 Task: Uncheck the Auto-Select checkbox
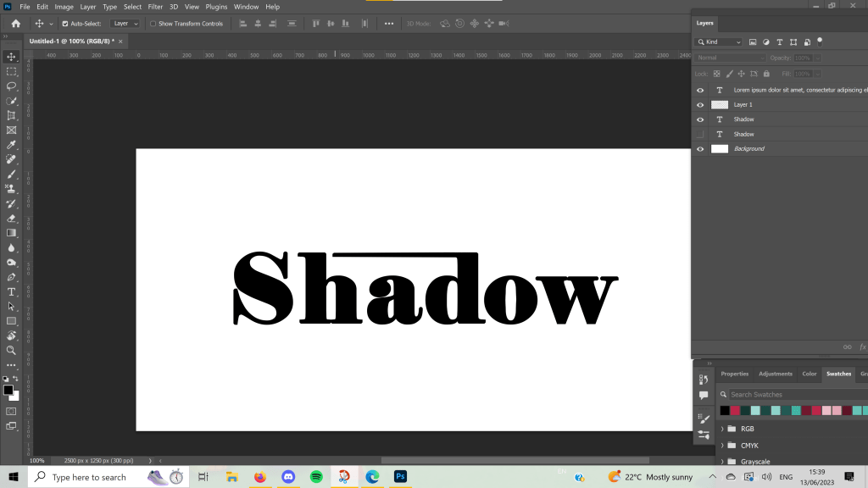pos(65,24)
